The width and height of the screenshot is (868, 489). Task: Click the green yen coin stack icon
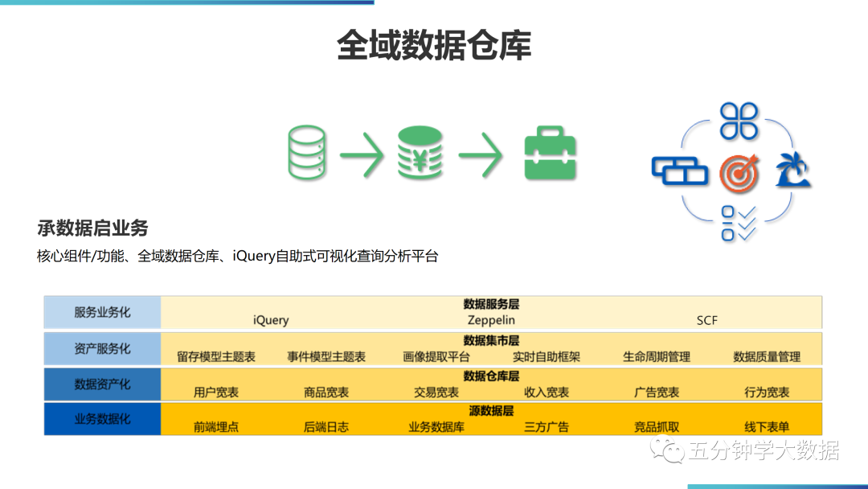point(420,152)
